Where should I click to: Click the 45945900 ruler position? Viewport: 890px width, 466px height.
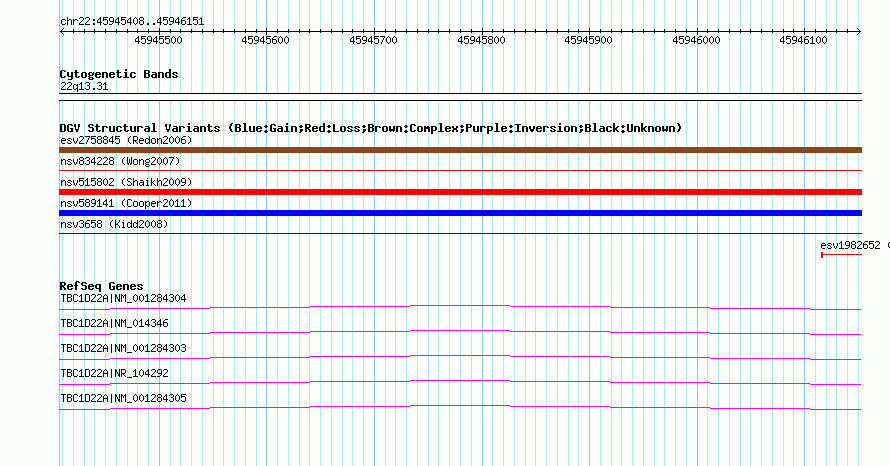pos(589,40)
